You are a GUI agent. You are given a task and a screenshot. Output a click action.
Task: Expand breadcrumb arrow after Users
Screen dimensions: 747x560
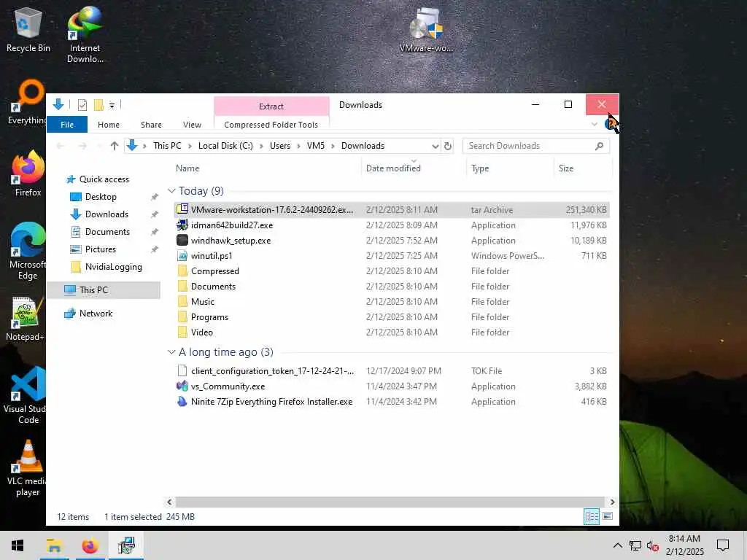(x=298, y=146)
